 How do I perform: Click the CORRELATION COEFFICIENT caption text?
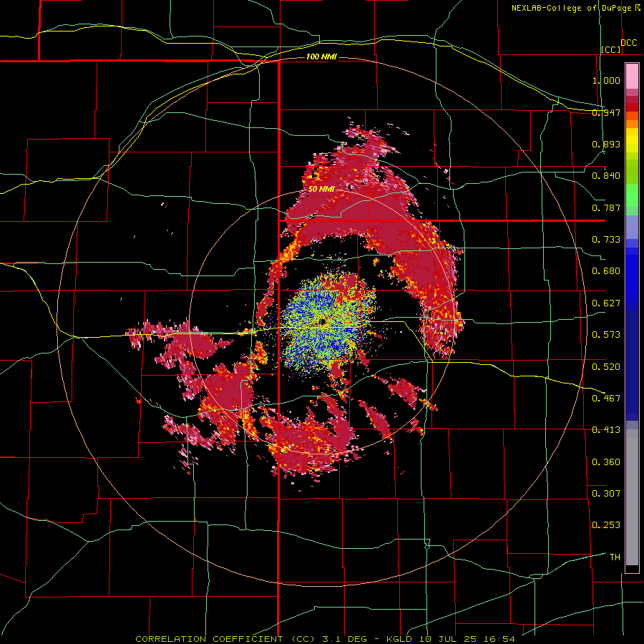(209, 639)
